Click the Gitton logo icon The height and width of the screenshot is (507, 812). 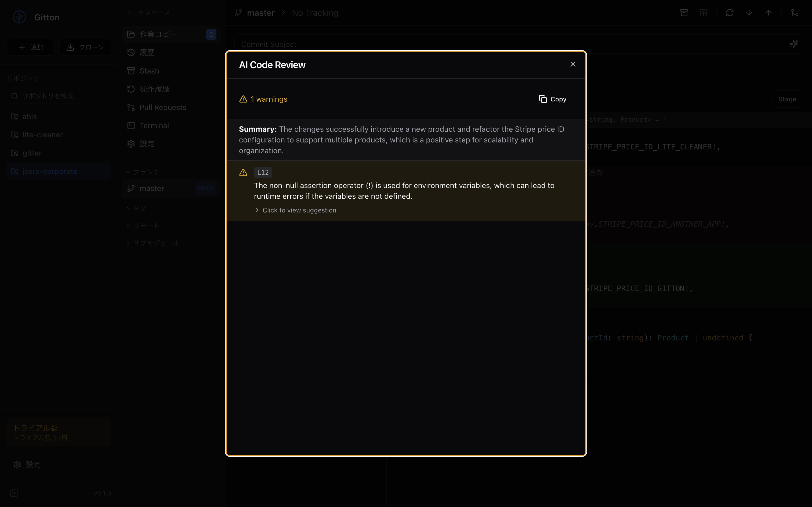pos(19,17)
